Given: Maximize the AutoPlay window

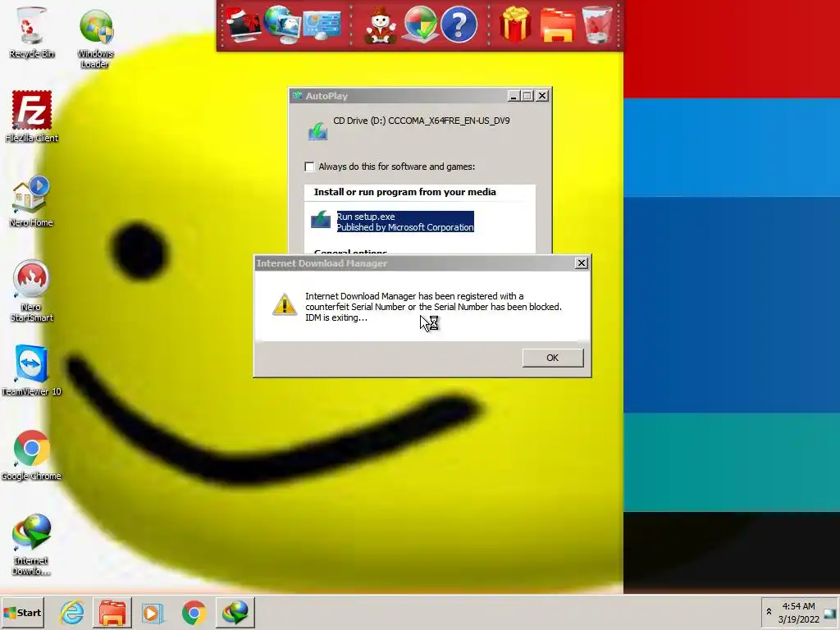Looking at the screenshot, I should pyautogui.click(x=527, y=96).
